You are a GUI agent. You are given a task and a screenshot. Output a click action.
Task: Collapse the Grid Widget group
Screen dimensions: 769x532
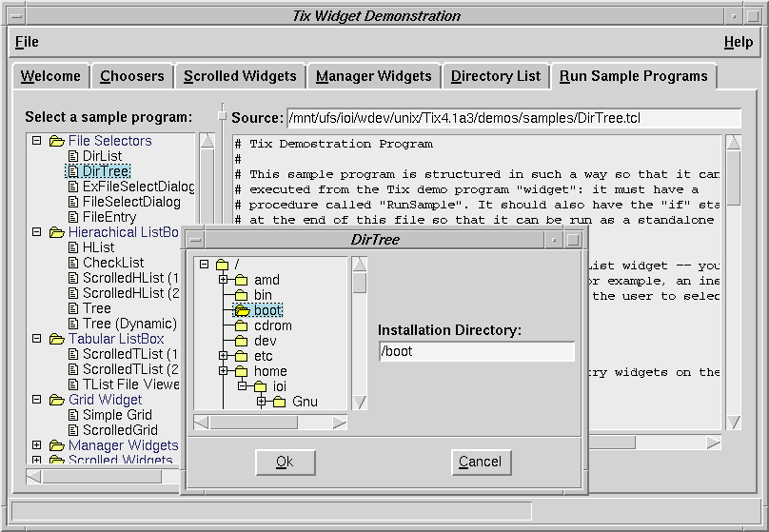[x=36, y=399]
